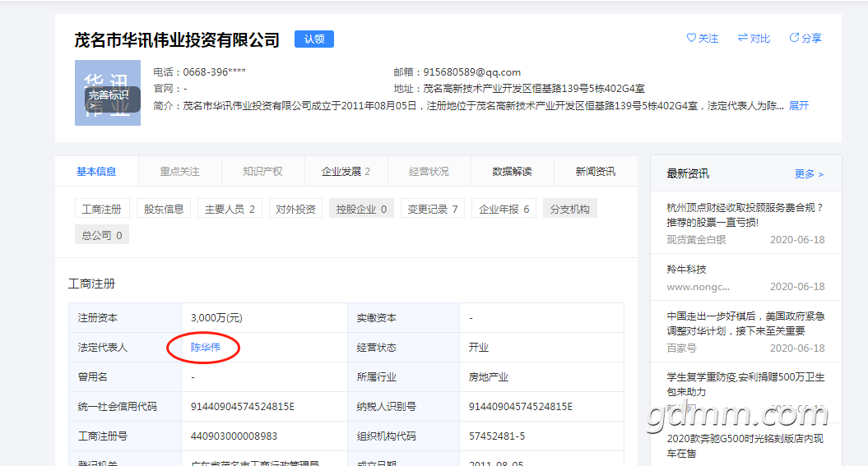This screenshot has width=868, height=466.
Task: Expand company intro with 展开
Action: tap(798, 106)
